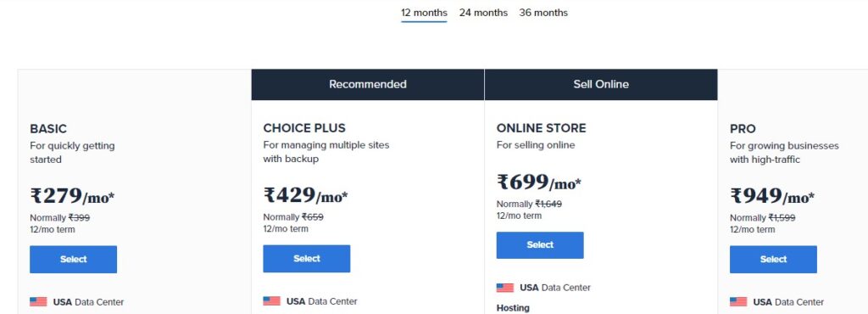Click the BASIC plan title
868x314 pixels.
click(48, 128)
